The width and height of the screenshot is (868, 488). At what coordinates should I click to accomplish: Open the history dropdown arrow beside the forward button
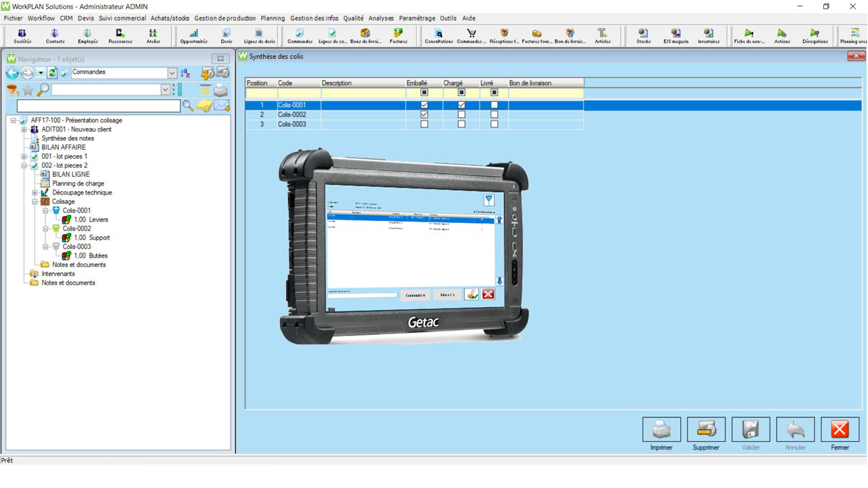tap(40, 73)
